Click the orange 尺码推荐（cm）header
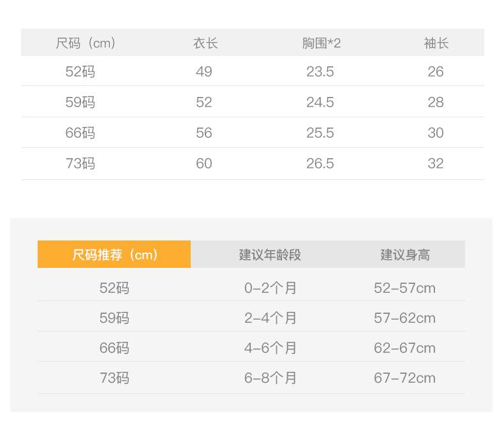Screen dimensions: 504x435 pyautogui.click(x=114, y=255)
